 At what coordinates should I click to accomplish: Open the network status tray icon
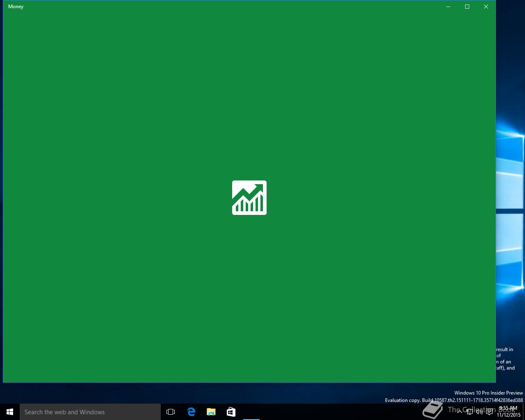coord(470,412)
